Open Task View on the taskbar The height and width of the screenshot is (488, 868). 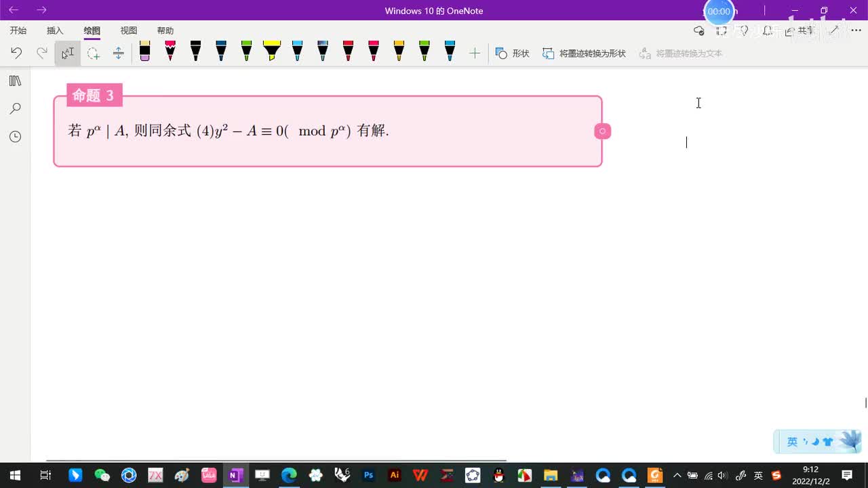45,475
